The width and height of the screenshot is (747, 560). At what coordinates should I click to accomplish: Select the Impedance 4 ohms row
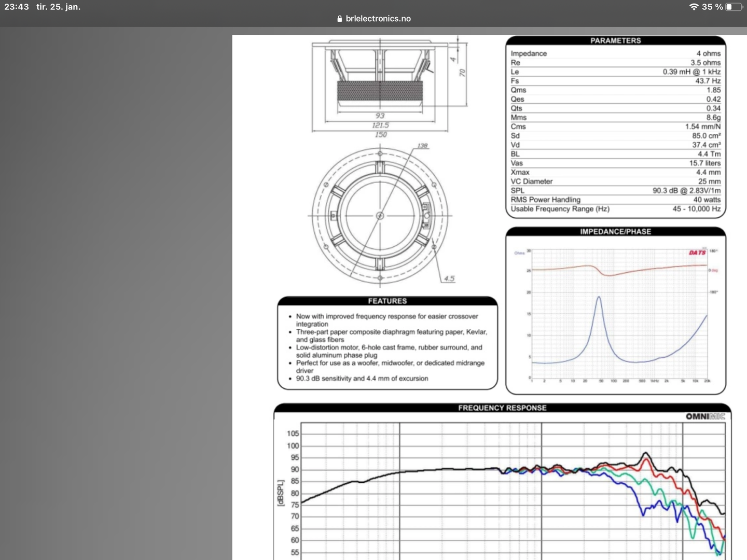(x=615, y=53)
